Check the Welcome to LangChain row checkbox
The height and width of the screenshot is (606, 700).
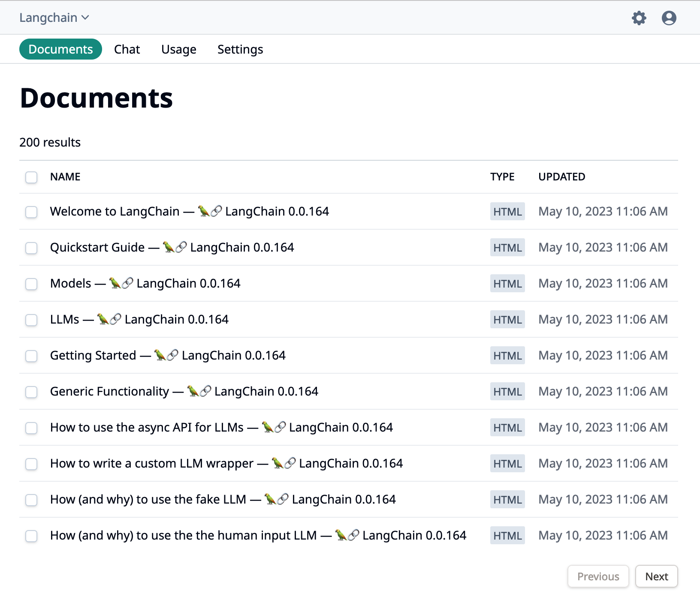click(x=31, y=212)
